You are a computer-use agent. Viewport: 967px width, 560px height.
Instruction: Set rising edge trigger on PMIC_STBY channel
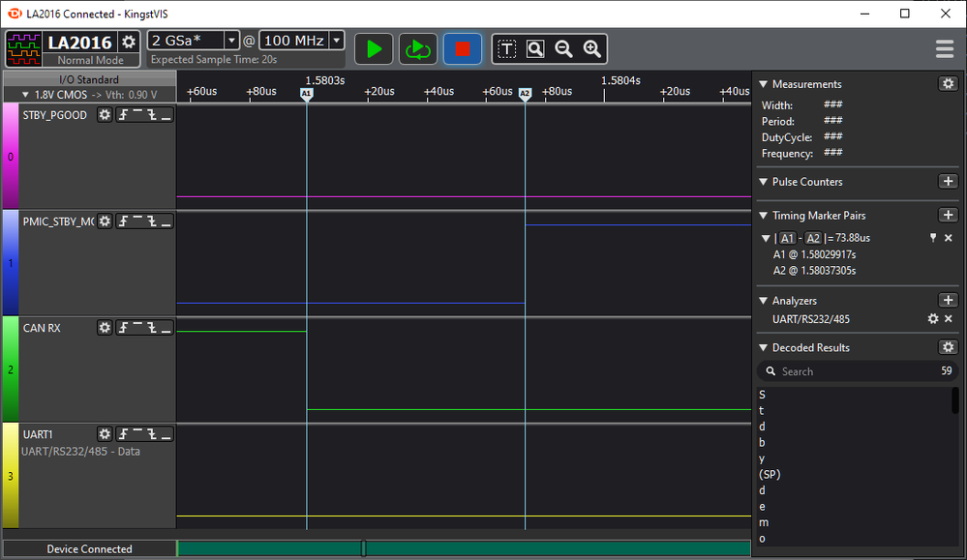123,221
